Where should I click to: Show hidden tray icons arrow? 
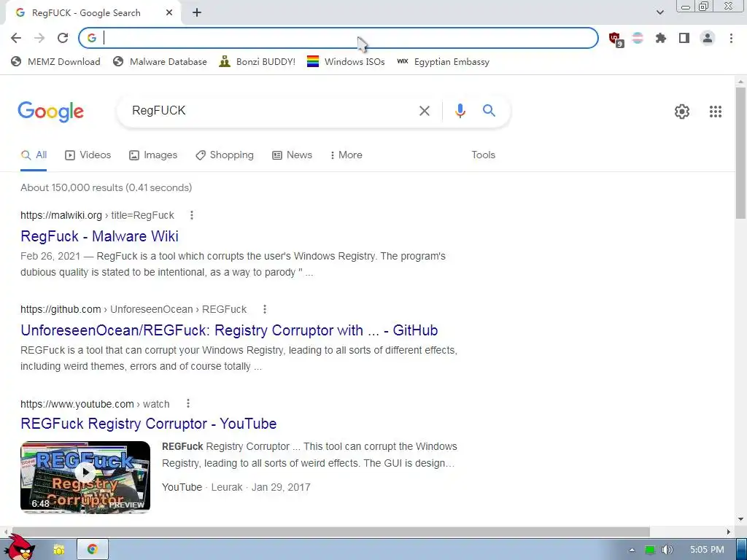[632, 550]
